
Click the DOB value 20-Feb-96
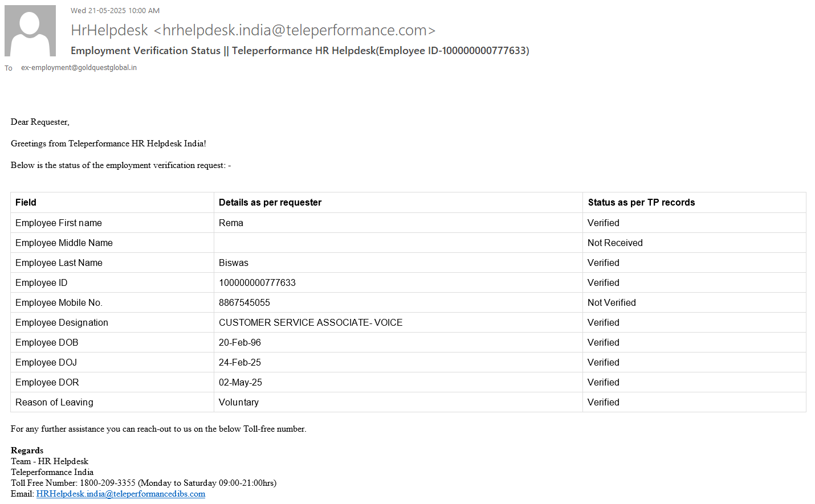pos(240,342)
